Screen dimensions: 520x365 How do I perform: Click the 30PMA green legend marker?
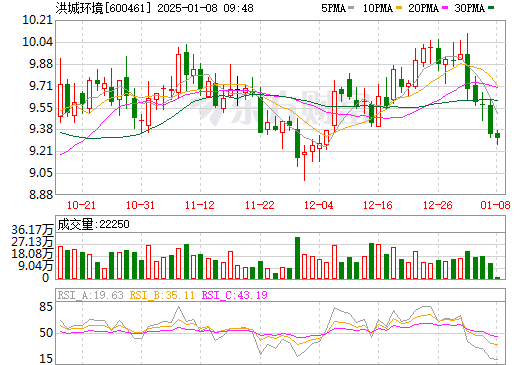tap(491, 8)
